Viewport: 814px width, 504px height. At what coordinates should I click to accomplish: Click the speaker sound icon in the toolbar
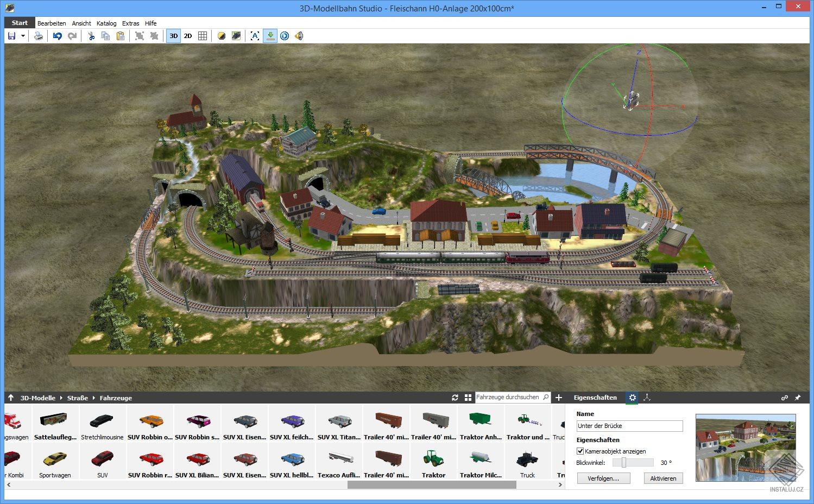tap(299, 36)
